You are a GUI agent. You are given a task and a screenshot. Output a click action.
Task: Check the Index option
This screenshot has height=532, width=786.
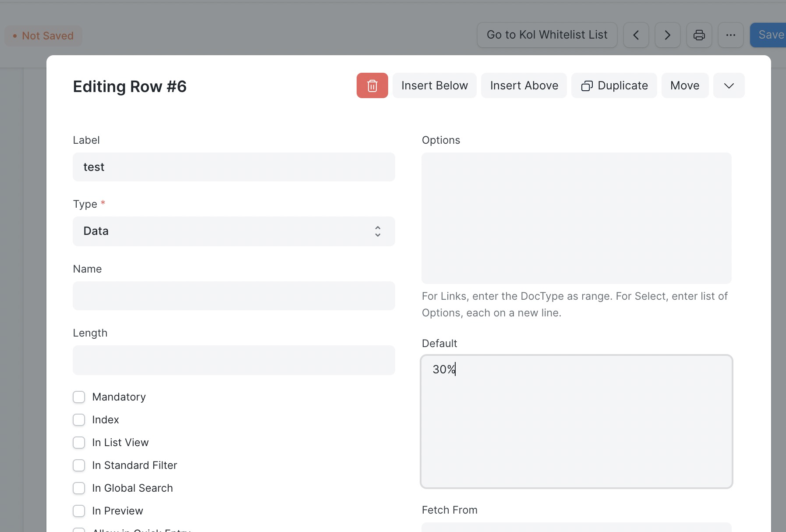(79, 420)
